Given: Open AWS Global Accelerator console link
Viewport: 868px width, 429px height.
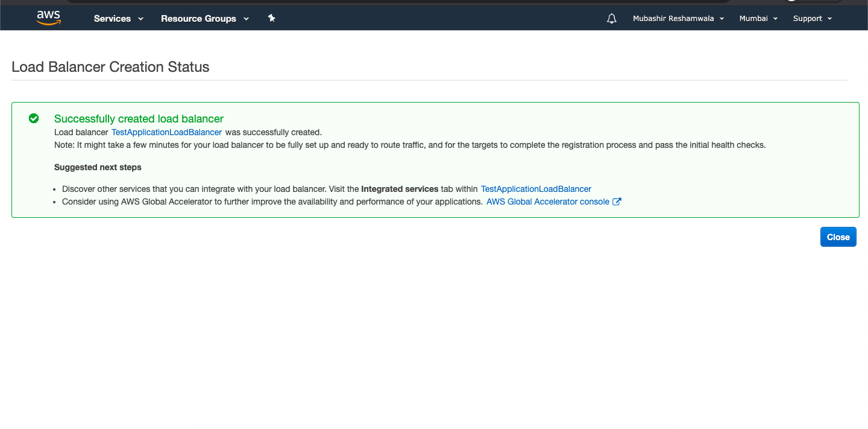Looking at the screenshot, I should coord(548,202).
